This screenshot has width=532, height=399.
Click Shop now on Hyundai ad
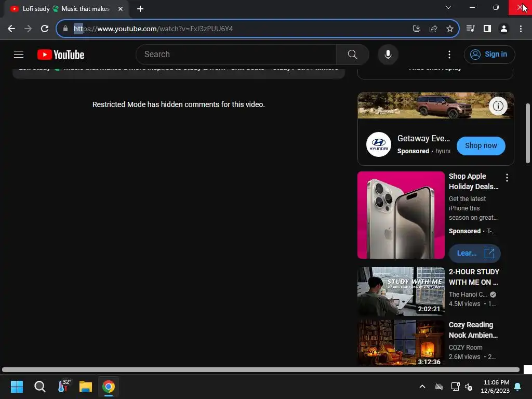coord(481,145)
